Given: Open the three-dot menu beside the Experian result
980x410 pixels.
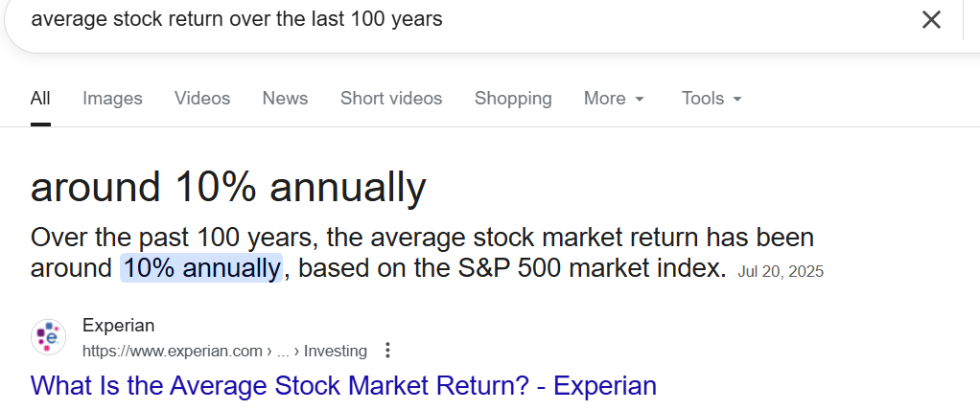Looking at the screenshot, I should coord(387,351).
